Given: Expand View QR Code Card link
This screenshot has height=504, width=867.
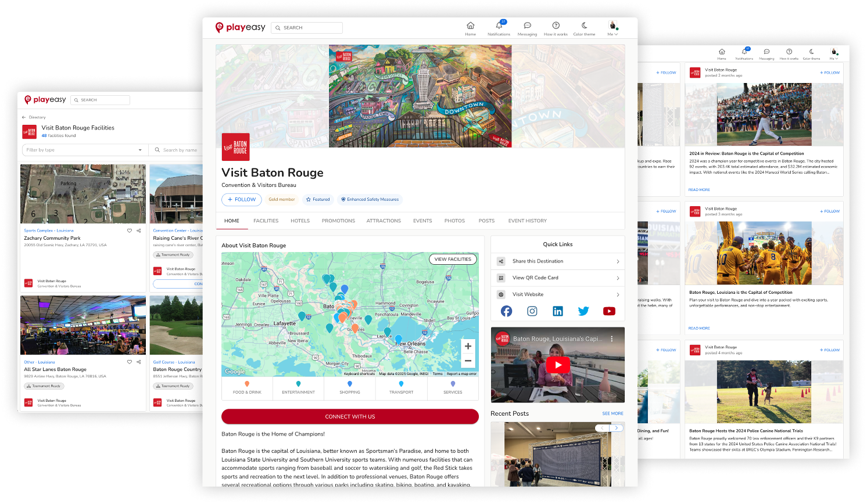Looking at the screenshot, I should click(558, 278).
